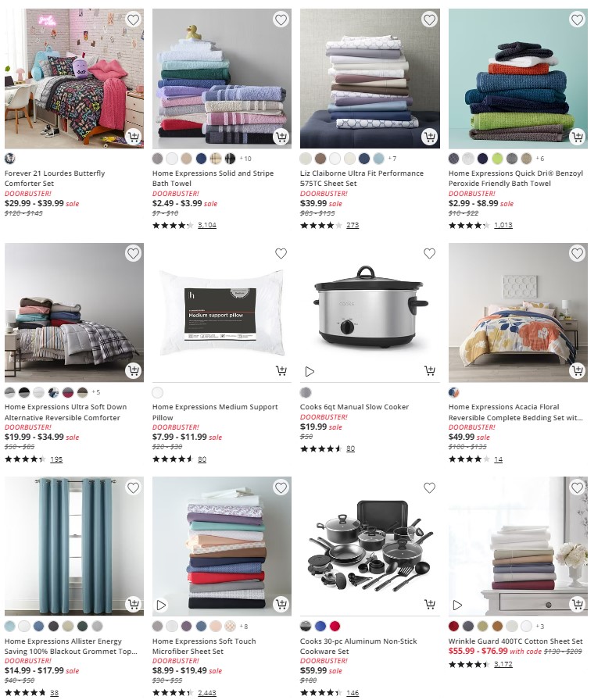This screenshot has width=605, height=700.
Task: Open the 3,104 reviews for Solid Stripe Towel
Action: coord(207,225)
